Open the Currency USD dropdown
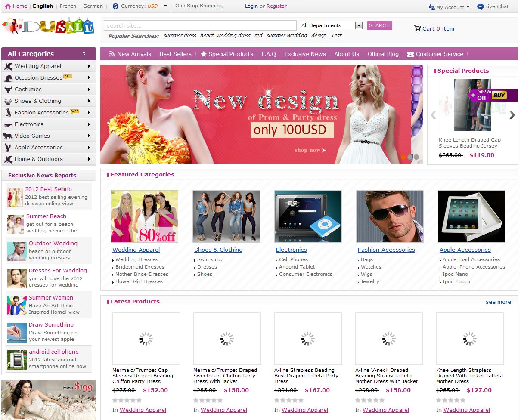The width and height of the screenshot is (521, 420). click(x=165, y=6)
